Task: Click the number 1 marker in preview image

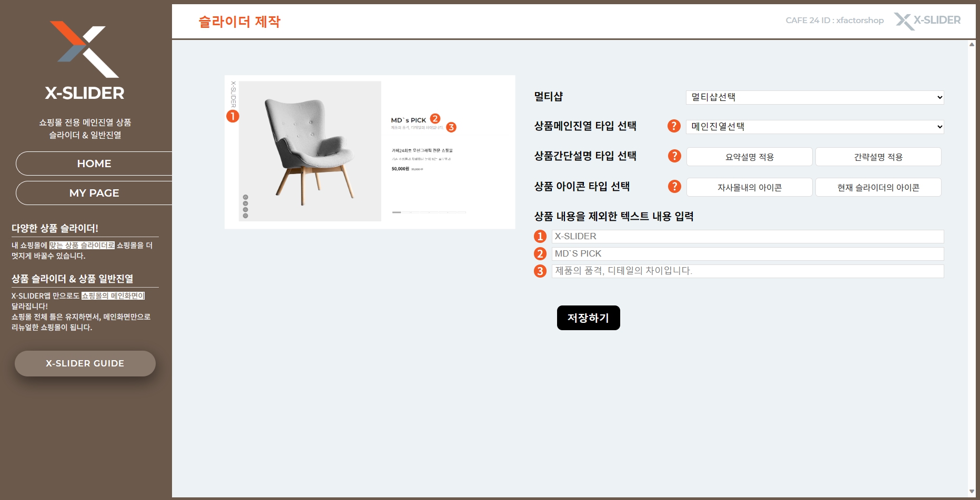Action: [x=233, y=116]
